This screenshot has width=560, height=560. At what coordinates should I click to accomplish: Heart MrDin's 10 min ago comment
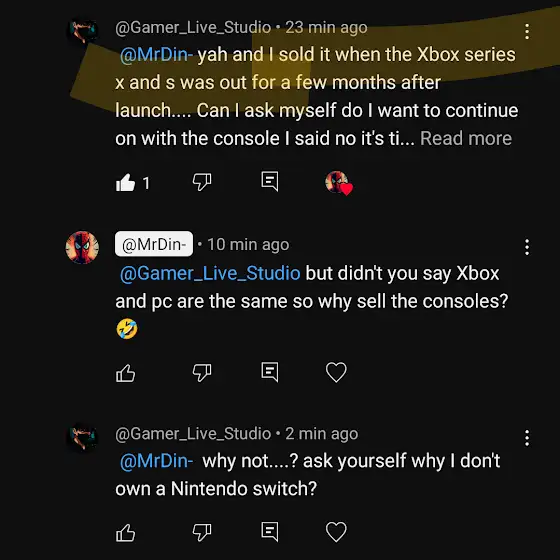point(336,372)
